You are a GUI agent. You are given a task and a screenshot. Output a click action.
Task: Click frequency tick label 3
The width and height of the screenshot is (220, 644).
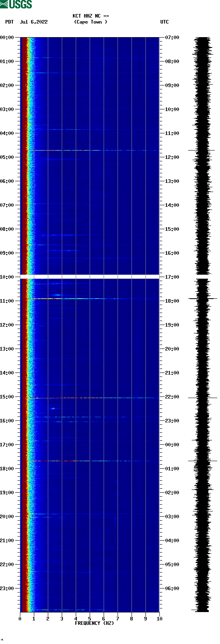pos(62,619)
